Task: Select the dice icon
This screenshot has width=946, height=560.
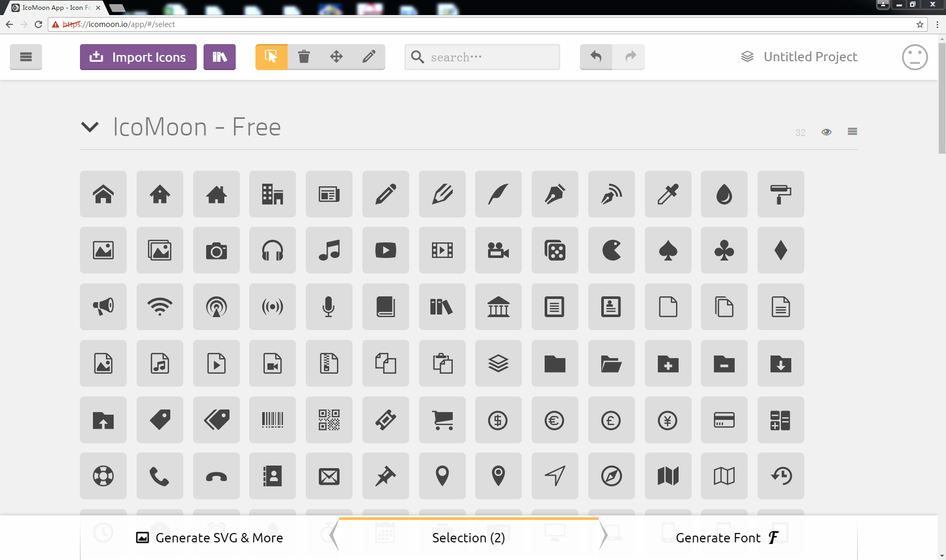Action: click(x=555, y=250)
